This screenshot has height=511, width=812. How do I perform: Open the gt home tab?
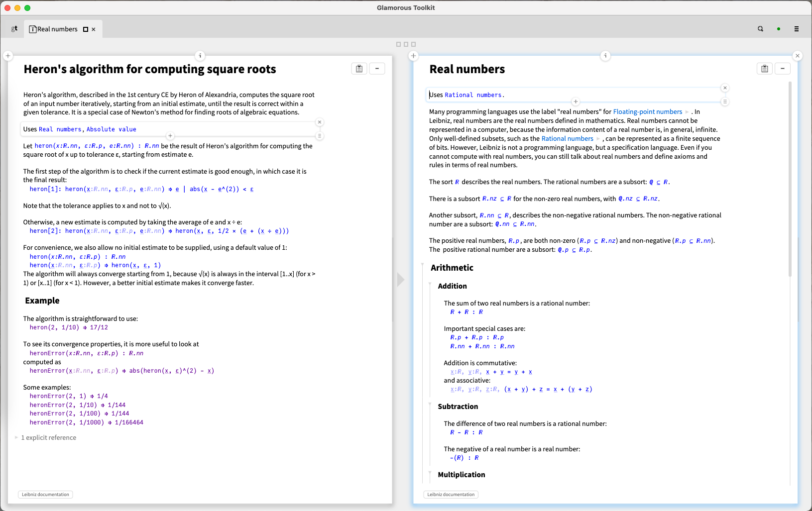point(14,29)
